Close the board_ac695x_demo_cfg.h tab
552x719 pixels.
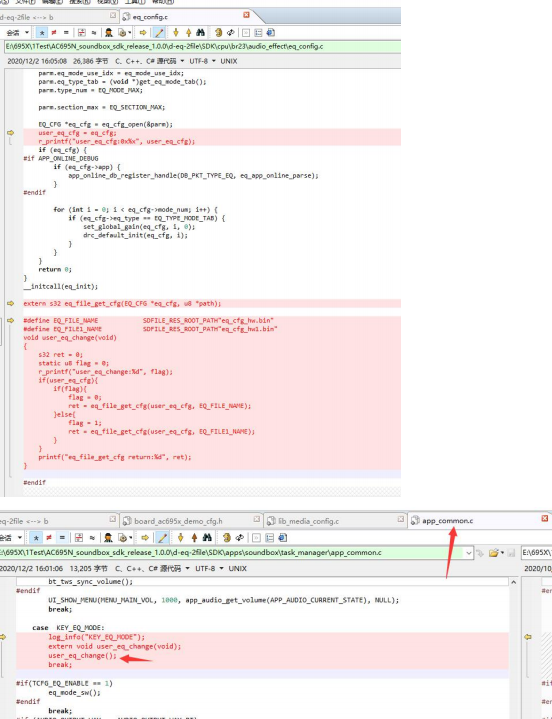(x=257, y=519)
